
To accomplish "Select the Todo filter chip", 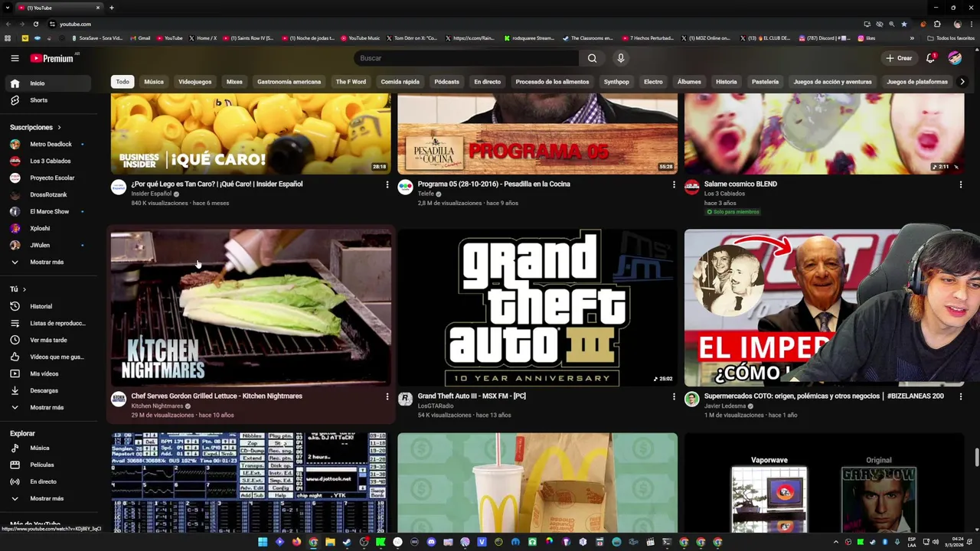I will pyautogui.click(x=122, y=82).
